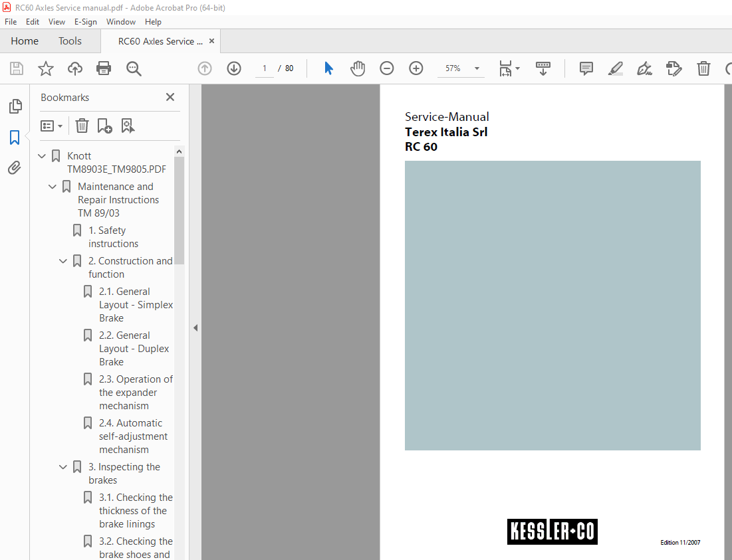Open bookmark 2.4. Automatic self-adjustment mechanism

click(x=133, y=436)
